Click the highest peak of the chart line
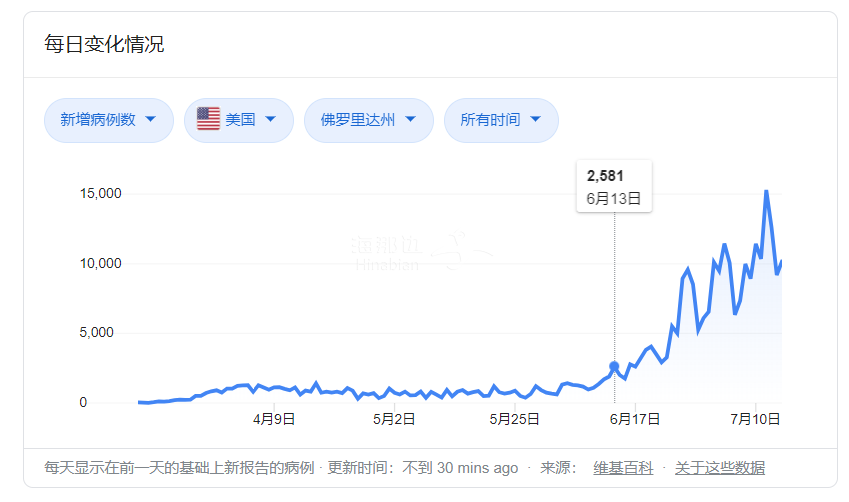 pos(766,191)
